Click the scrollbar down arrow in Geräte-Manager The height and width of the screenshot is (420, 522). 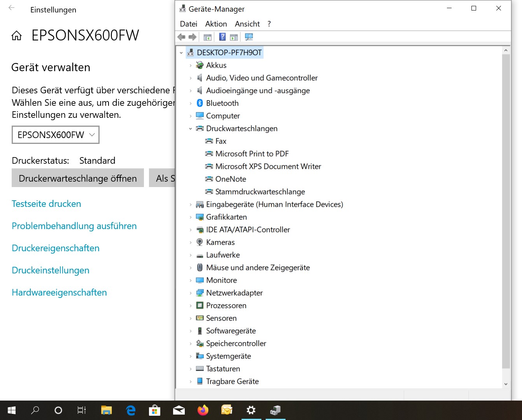point(506,384)
